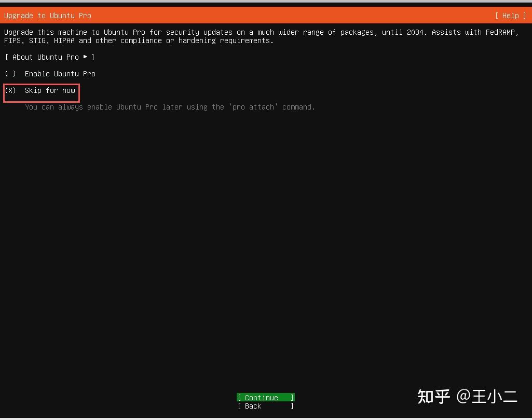Click the description paragraph mentioning FedRAMP
Screen dimensions: 532x420
[261, 36]
